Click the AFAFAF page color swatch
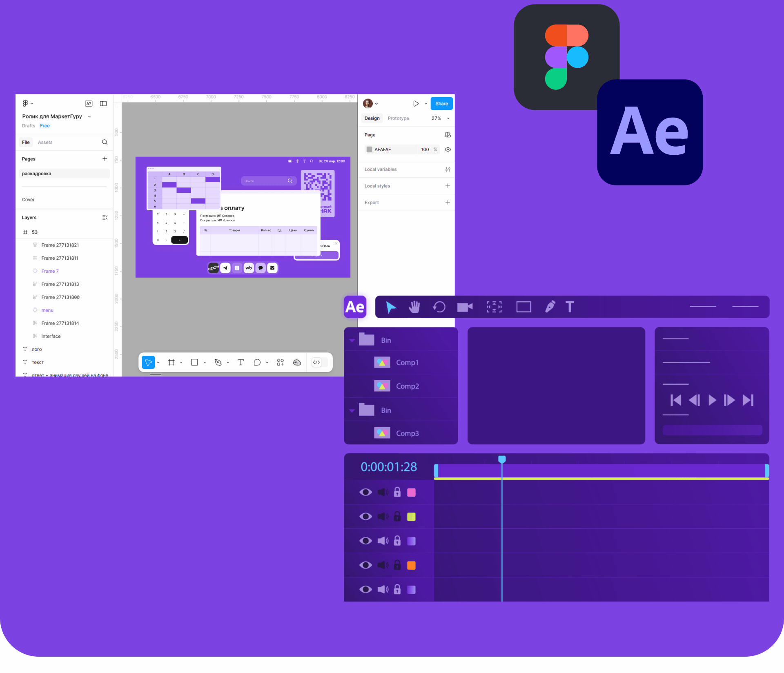This screenshot has width=784, height=673. click(x=369, y=149)
